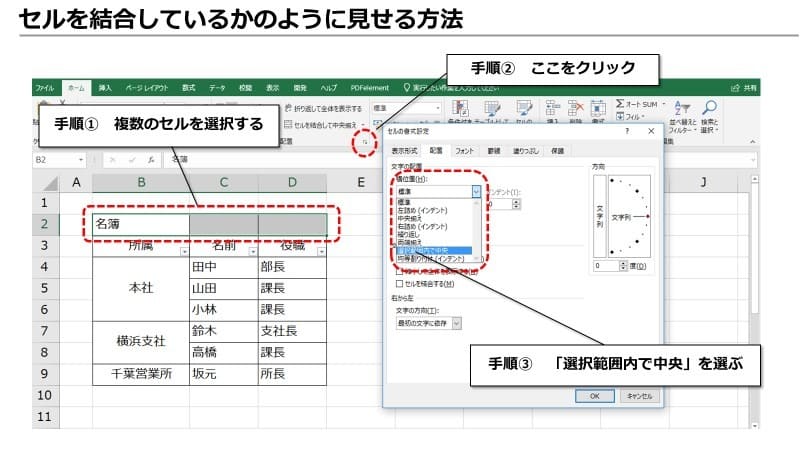The height and width of the screenshot is (450, 800).
Task: Tick the Merge cells checkbox
Action: [399, 284]
